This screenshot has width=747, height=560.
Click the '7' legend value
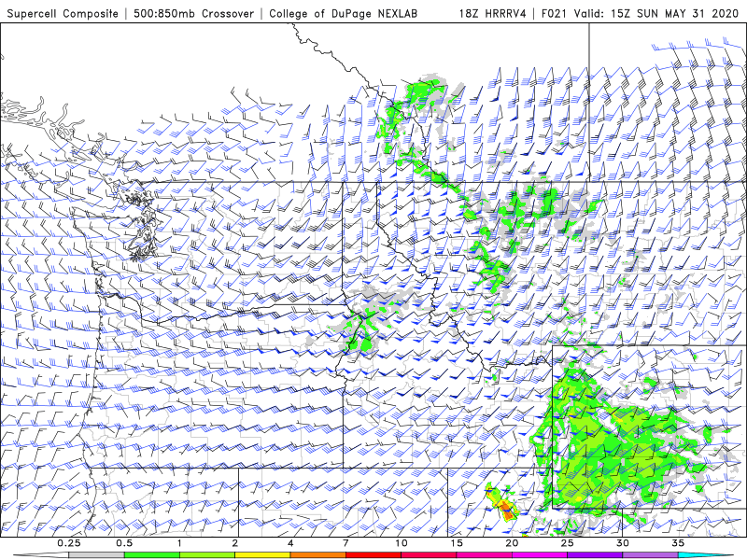[345, 543]
